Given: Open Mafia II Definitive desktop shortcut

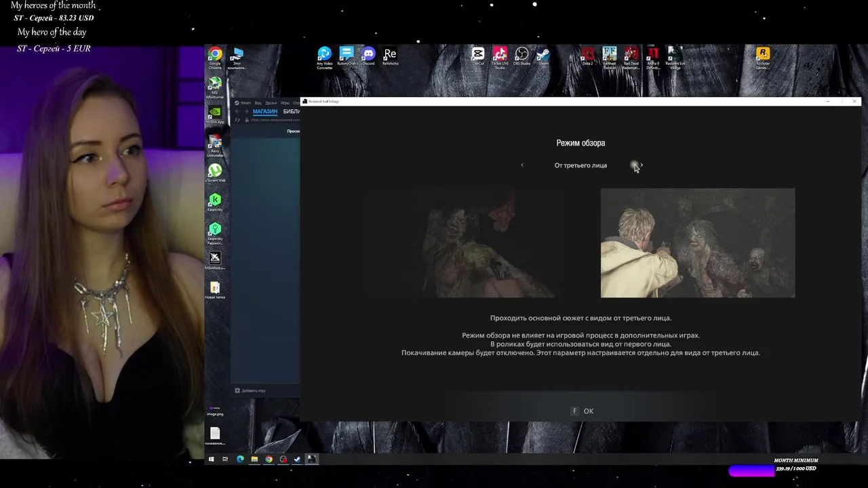Looking at the screenshot, I should (x=653, y=58).
